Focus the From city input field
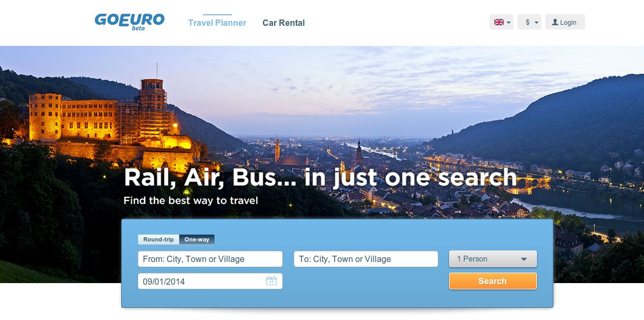This screenshot has width=644, height=320. (x=210, y=259)
